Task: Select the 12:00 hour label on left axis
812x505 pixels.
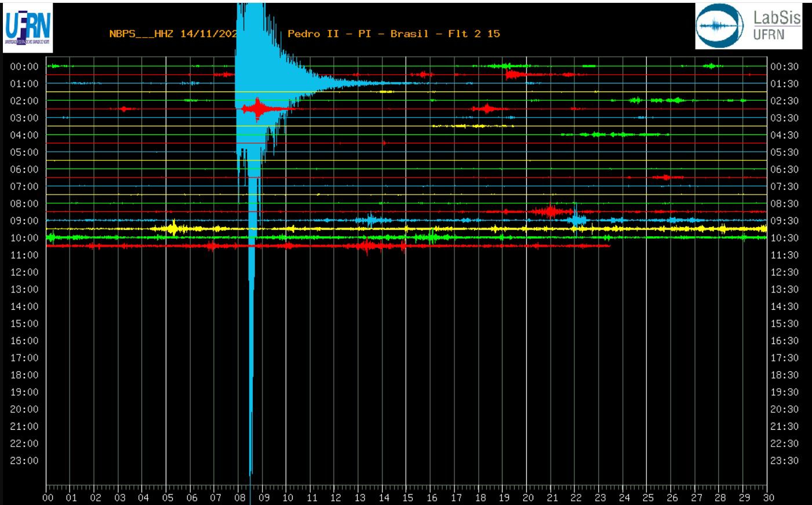Action: (x=24, y=272)
